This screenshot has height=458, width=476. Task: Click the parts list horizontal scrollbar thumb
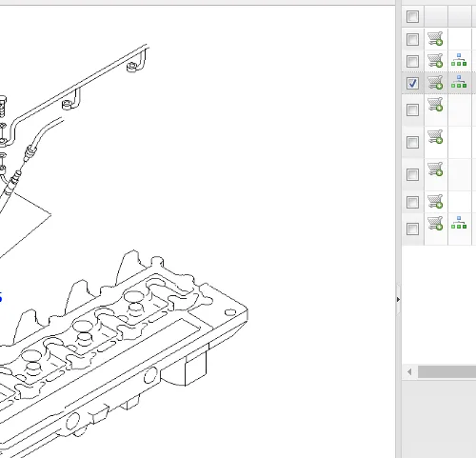point(446,371)
